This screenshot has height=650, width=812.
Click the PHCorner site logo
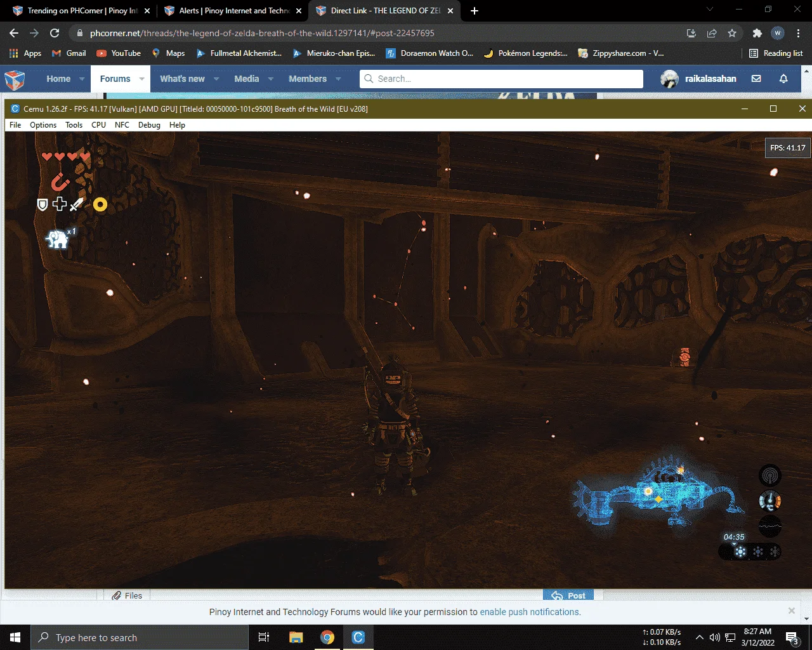[15, 79]
